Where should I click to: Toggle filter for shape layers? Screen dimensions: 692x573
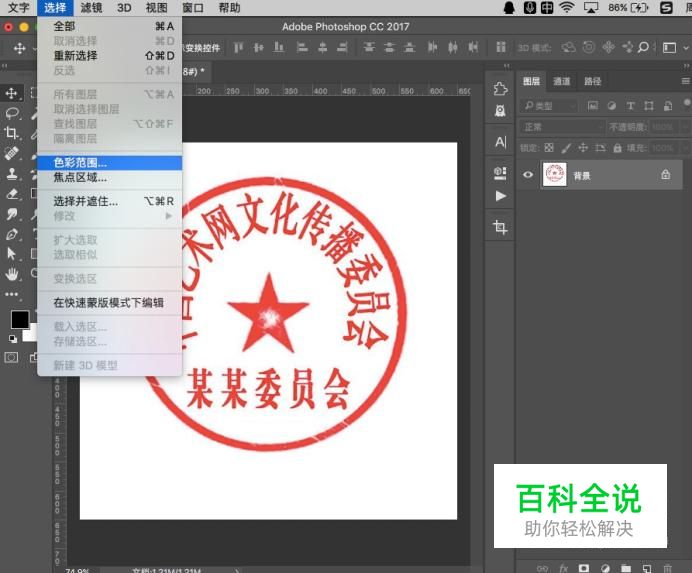[649, 106]
